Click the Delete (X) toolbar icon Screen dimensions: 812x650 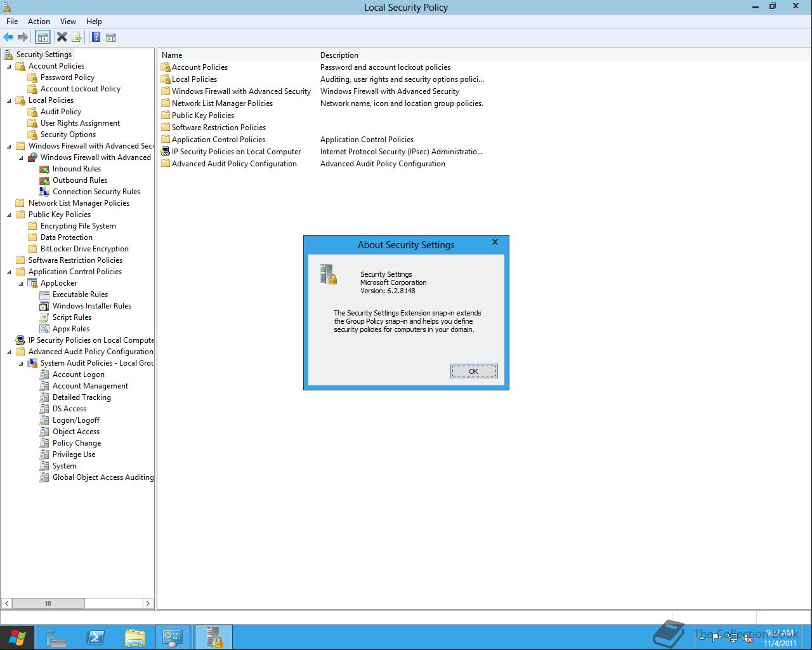coord(62,37)
